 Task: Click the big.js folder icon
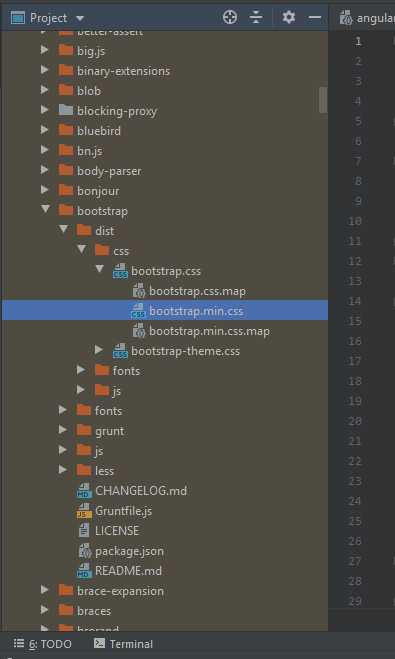click(66, 50)
